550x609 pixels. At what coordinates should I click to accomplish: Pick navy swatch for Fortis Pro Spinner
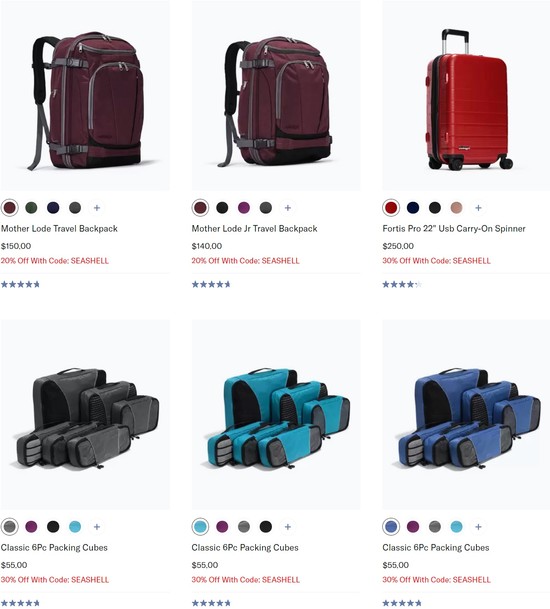(413, 208)
